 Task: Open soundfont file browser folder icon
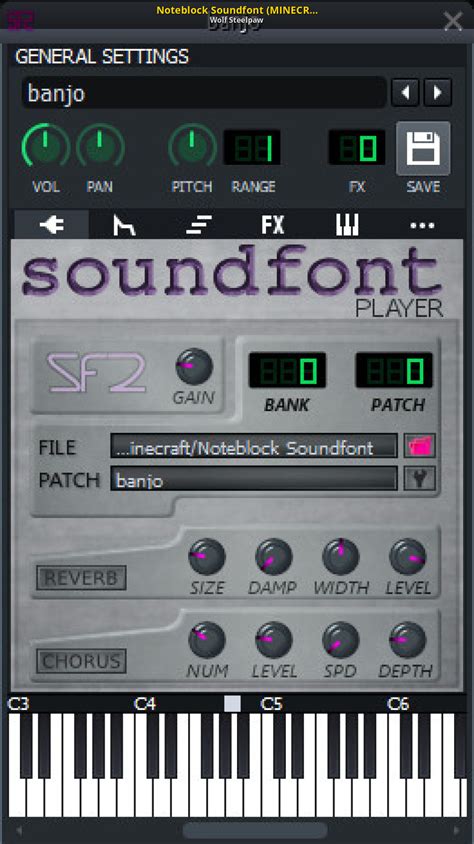tap(420, 446)
